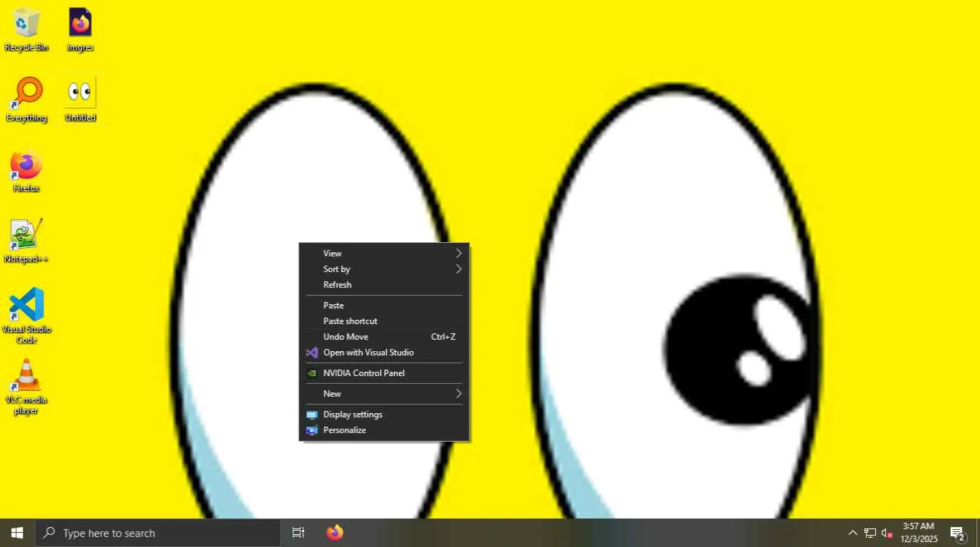Open the taskbar clock and date
The image size is (980, 547).
point(919,533)
